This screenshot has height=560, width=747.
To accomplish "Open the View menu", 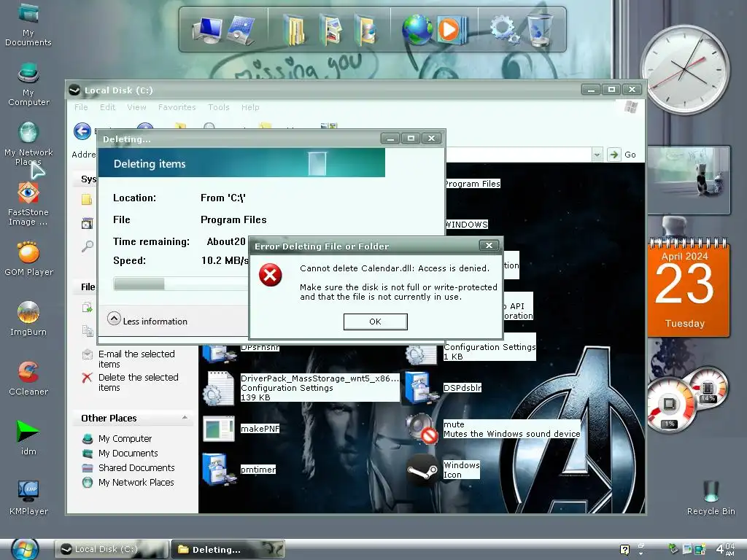I will coord(136,107).
